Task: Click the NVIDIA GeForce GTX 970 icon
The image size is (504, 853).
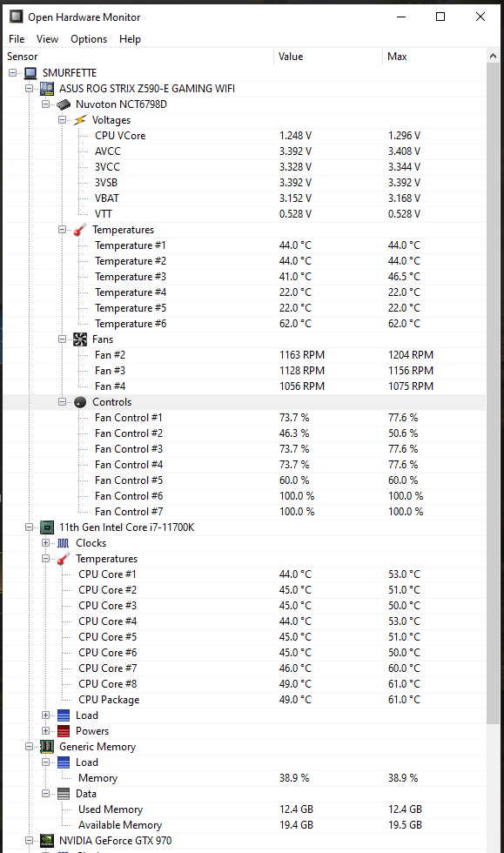Action: coord(46,841)
